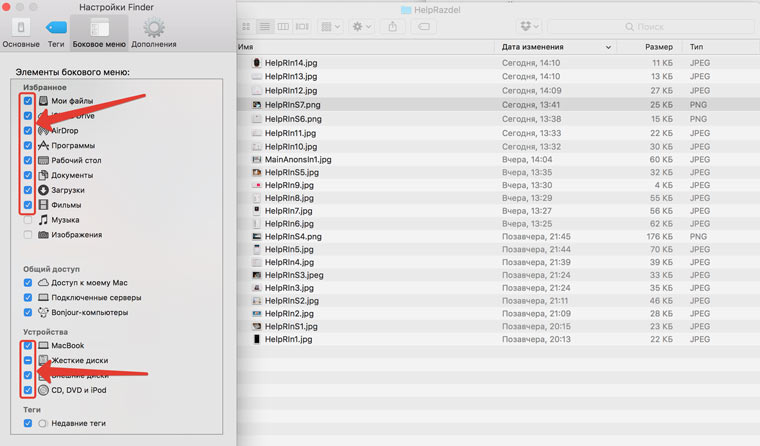Click the Мои файлы icon
Screen dimensions: 760x446
[43, 101]
